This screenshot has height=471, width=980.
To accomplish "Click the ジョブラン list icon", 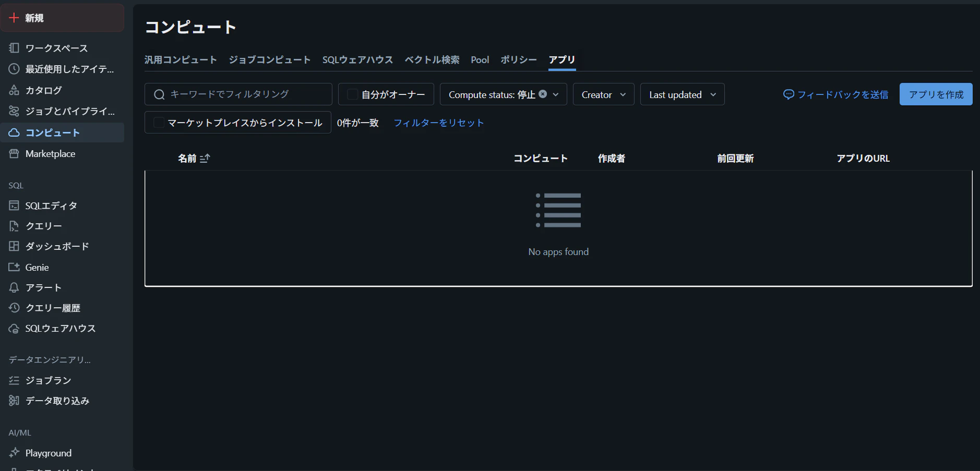I will pyautogui.click(x=14, y=380).
